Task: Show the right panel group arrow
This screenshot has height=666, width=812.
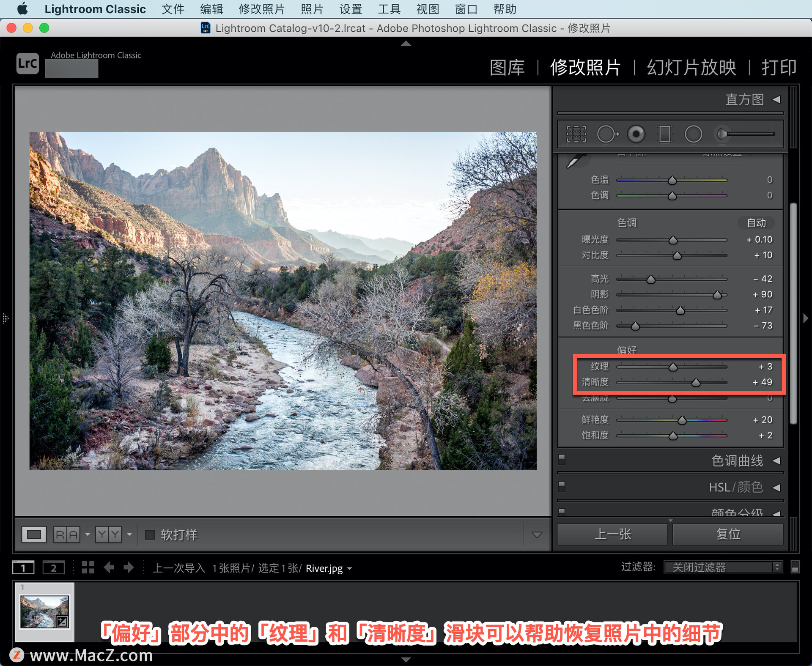Action: (x=806, y=318)
